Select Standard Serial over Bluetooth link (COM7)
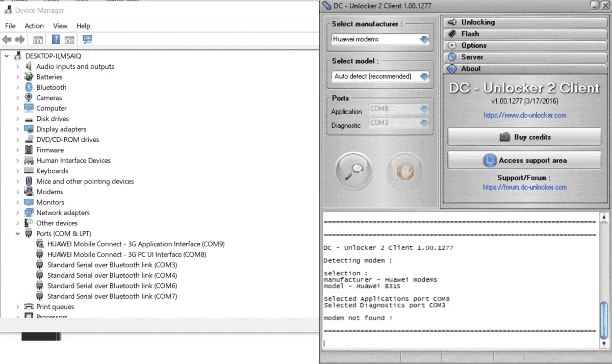The width and height of the screenshot is (612, 364). pyautogui.click(x=112, y=296)
